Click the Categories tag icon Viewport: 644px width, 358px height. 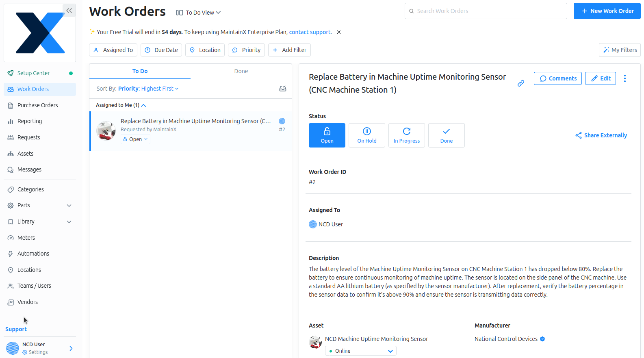point(11,189)
